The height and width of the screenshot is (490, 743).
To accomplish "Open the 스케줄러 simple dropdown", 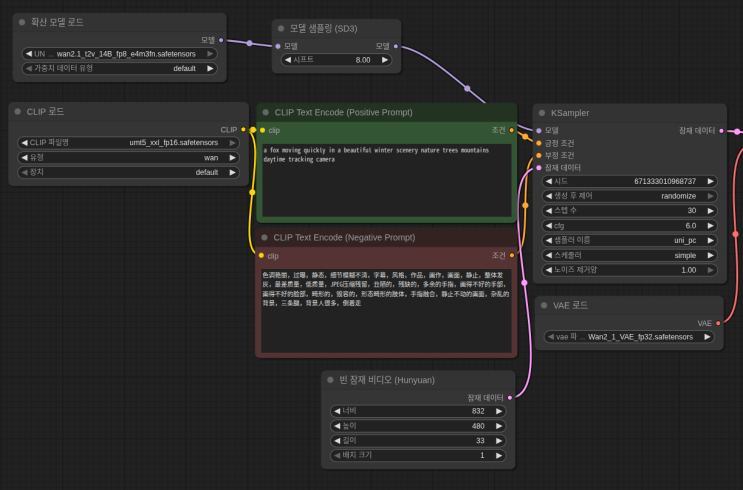I will pyautogui.click(x=629, y=254).
